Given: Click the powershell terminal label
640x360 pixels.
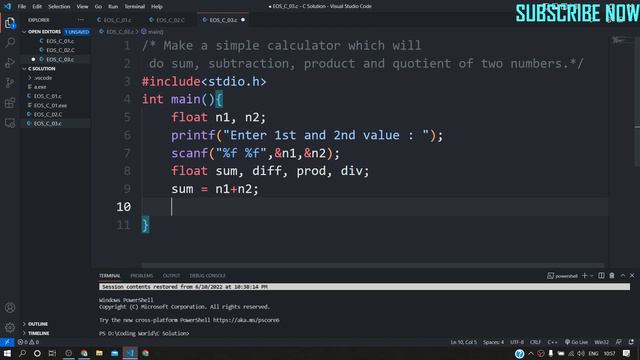Looking at the screenshot, I should [x=562, y=276].
